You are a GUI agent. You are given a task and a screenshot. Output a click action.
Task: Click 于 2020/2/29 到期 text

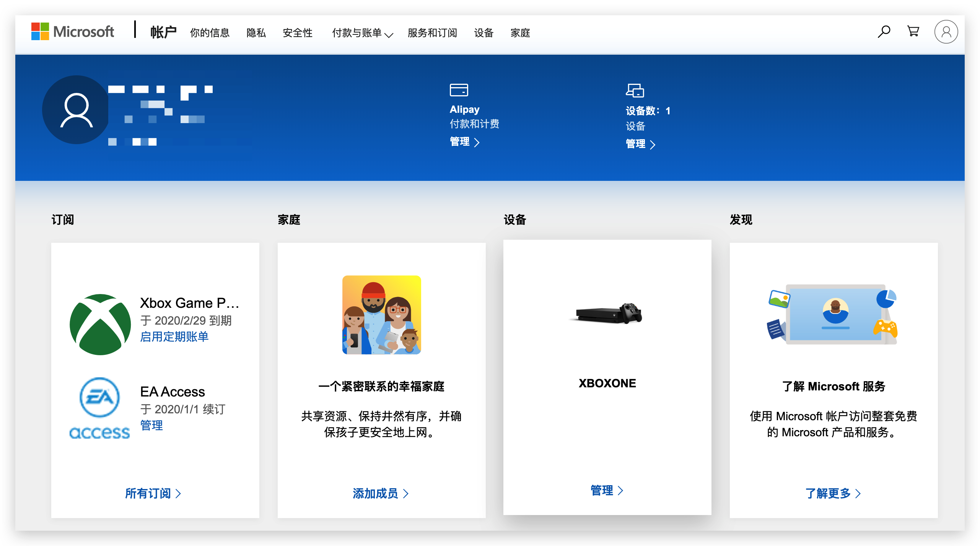point(186,320)
